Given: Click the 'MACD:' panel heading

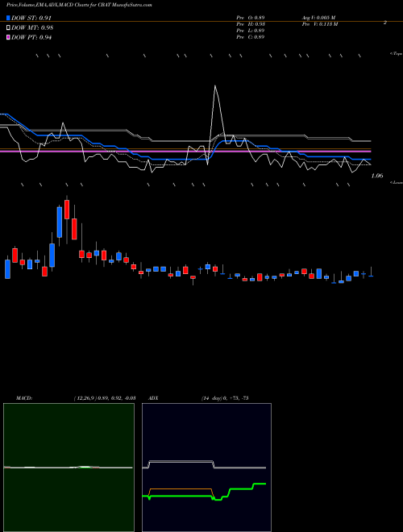Looking at the screenshot, I should (x=24, y=398).
